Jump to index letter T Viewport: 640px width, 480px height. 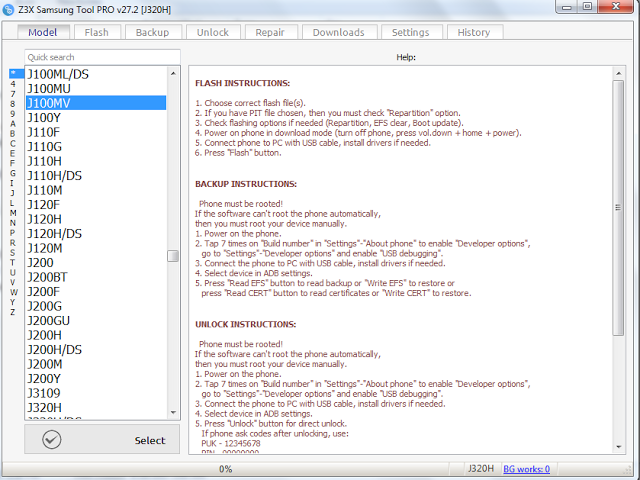pyautogui.click(x=13, y=262)
